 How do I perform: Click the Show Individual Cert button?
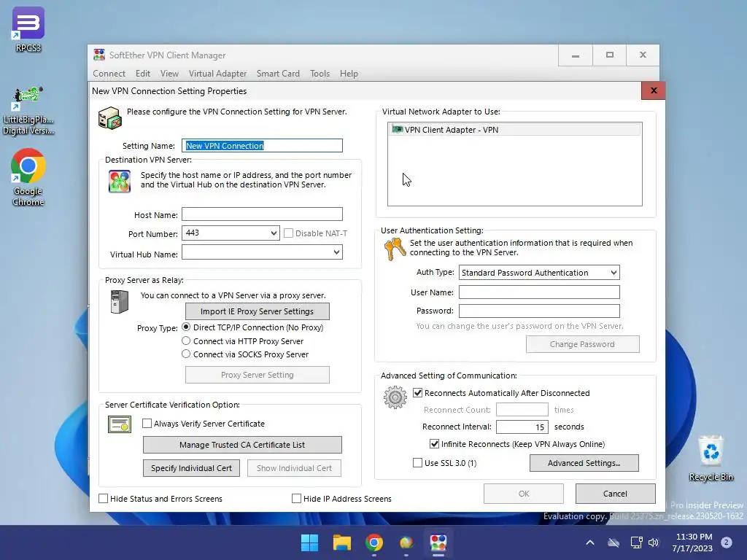coord(294,468)
